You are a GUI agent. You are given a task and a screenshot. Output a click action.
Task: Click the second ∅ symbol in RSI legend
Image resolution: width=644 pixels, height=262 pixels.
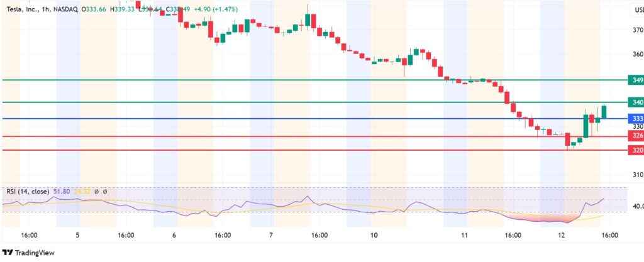(105, 192)
